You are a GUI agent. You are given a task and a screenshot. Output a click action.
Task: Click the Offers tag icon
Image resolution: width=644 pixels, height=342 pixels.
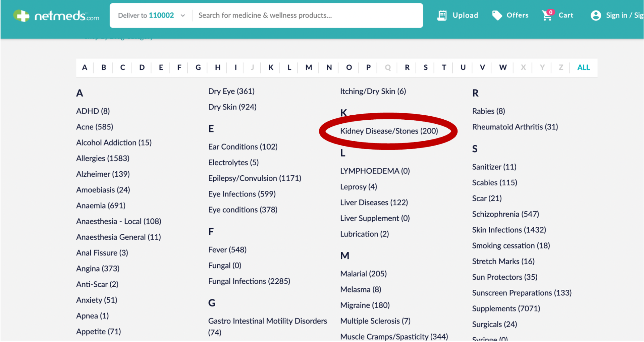497,15
